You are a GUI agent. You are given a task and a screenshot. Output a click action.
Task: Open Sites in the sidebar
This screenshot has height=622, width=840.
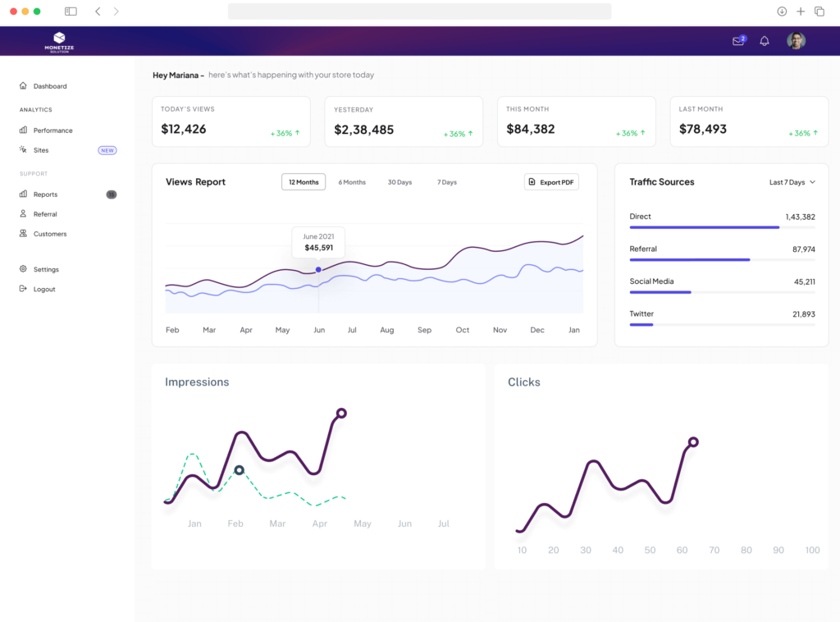(41, 150)
